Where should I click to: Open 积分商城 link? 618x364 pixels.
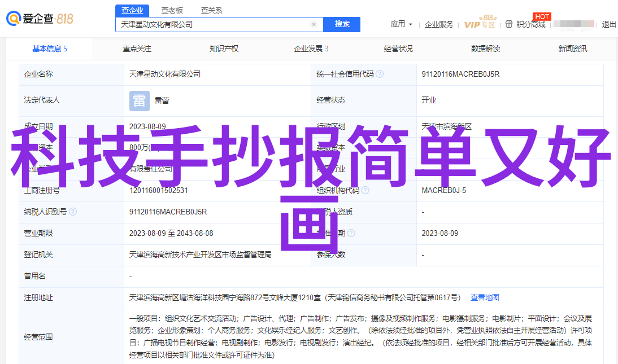pos(531,24)
